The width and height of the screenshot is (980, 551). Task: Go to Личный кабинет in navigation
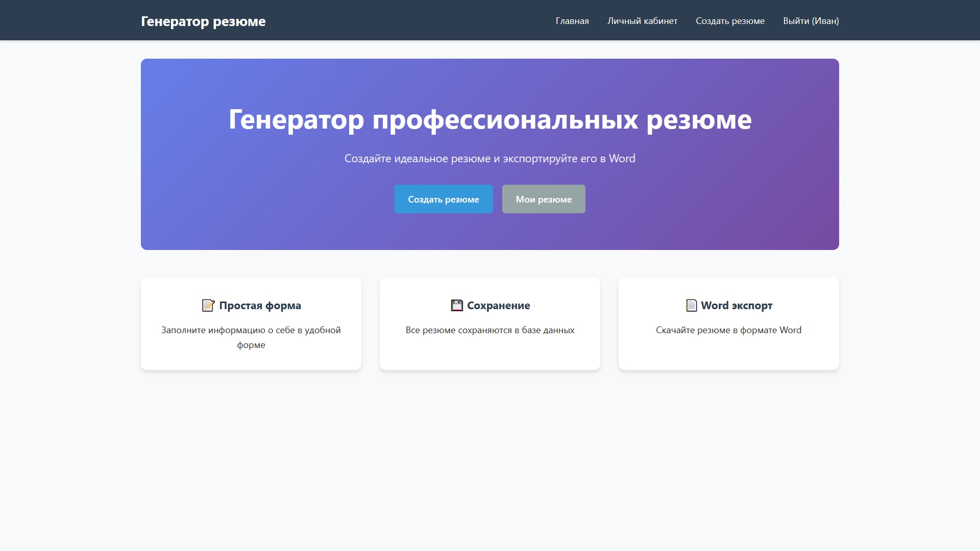642,21
